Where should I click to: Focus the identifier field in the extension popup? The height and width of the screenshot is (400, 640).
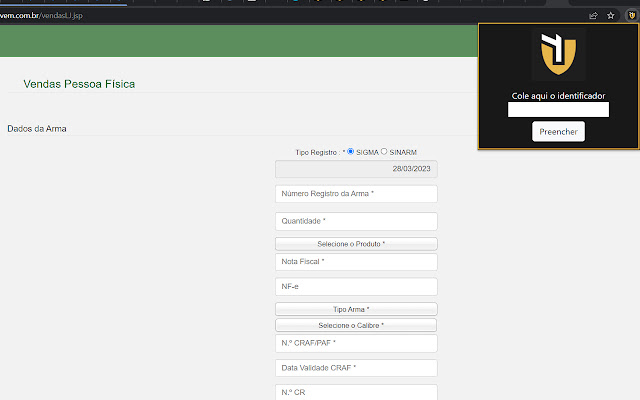(x=558, y=109)
